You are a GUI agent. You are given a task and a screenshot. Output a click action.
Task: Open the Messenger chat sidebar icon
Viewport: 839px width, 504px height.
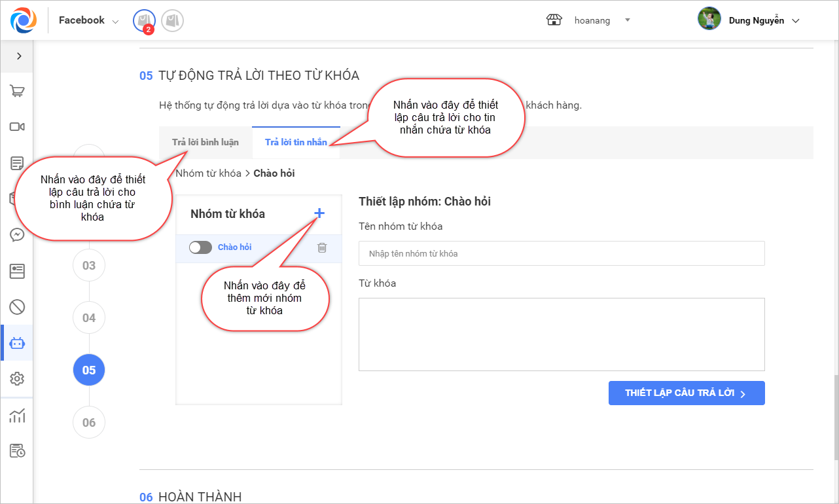pos(17,235)
